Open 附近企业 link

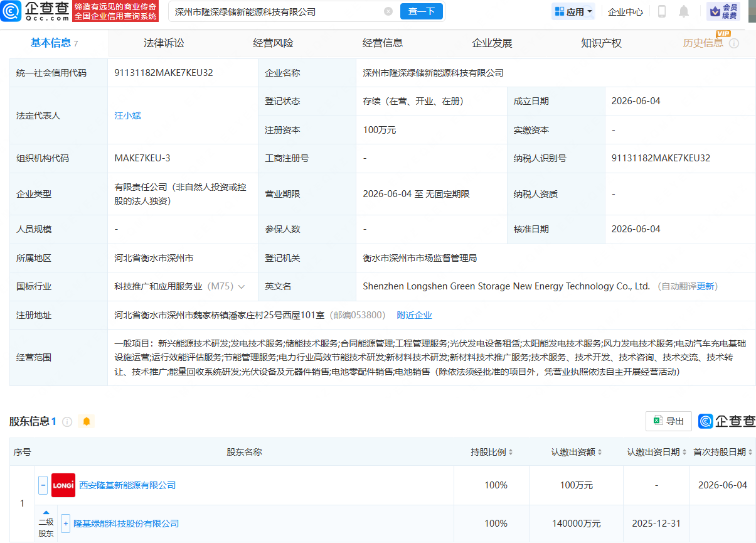point(414,315)
